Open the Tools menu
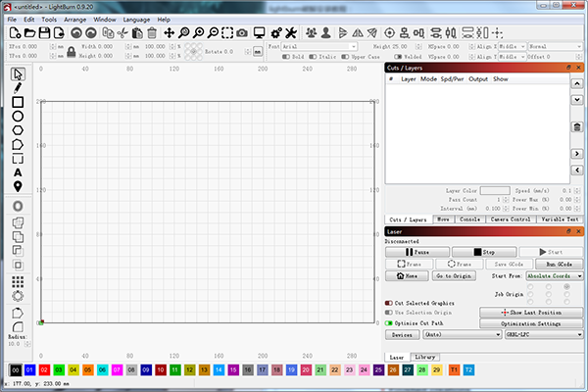Screen dimensions: 588x392 [49, 20]
